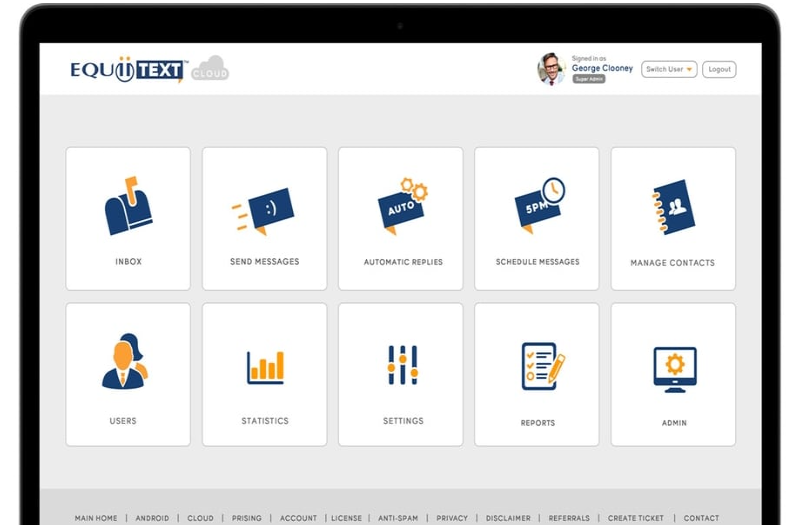
Task: Click the Logout button
Action: pyautogui.click(x=719, y=69)
